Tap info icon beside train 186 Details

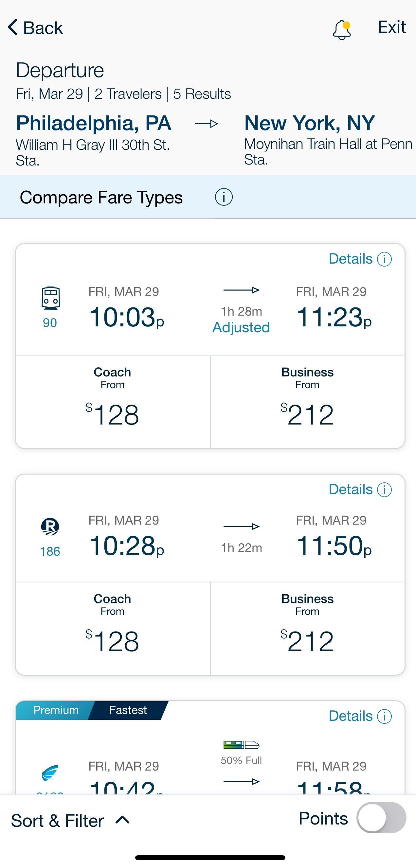click(384, 490)
